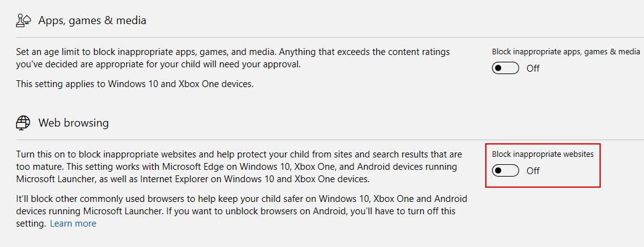Click the Off status beside the apps toggle
The width and height of the screenshot is (644, 247).
(x=533, y=68)
